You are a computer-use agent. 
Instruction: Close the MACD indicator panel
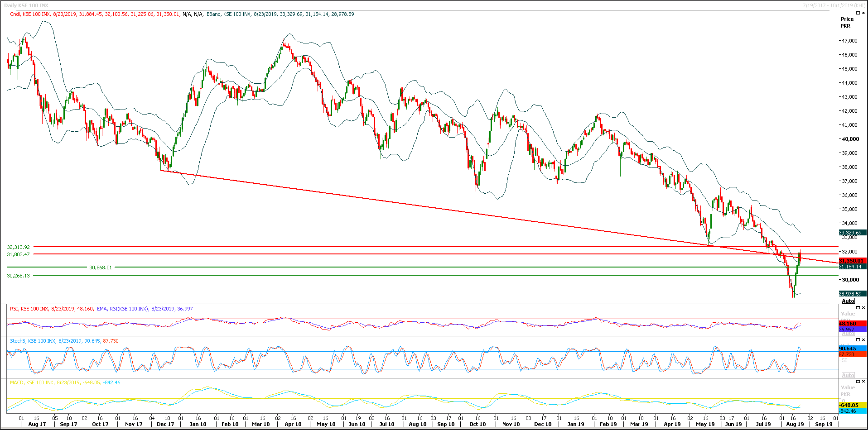863,381
